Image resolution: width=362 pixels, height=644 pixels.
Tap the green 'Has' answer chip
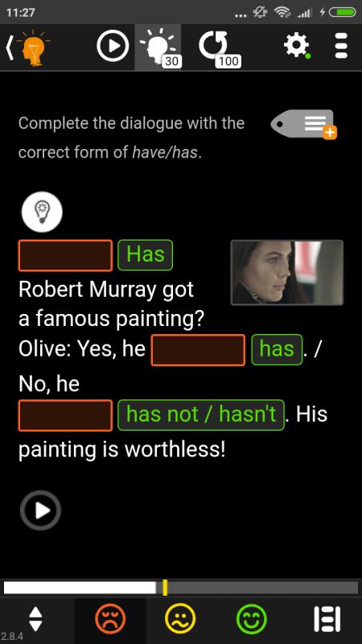146,254
